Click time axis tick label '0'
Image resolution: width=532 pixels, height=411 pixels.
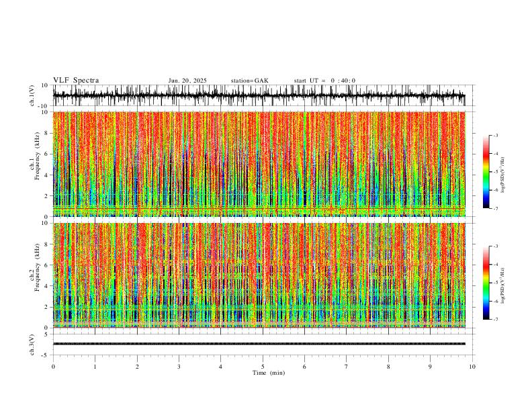[x=53, y=367]
